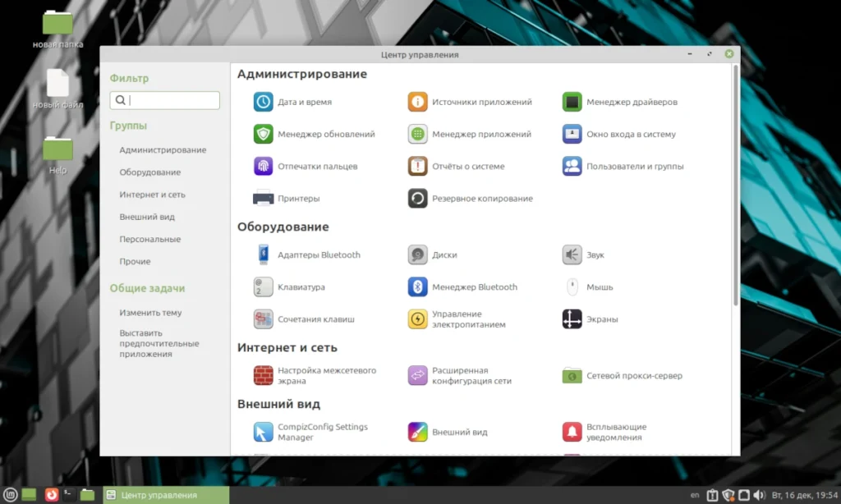Open Сочетания клавиш shortcuts icon
The image size is (841, 504).
tap(263, 319)
